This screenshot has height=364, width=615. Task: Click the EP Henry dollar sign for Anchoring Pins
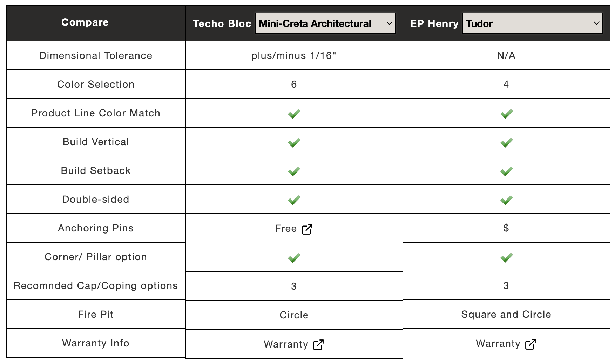(x=506, y=228)
